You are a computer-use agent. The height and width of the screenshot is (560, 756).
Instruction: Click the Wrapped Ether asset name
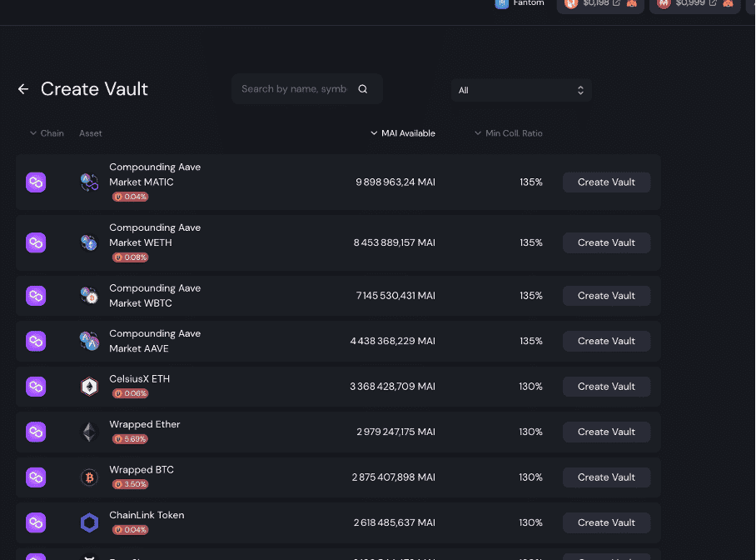point(145,424)
